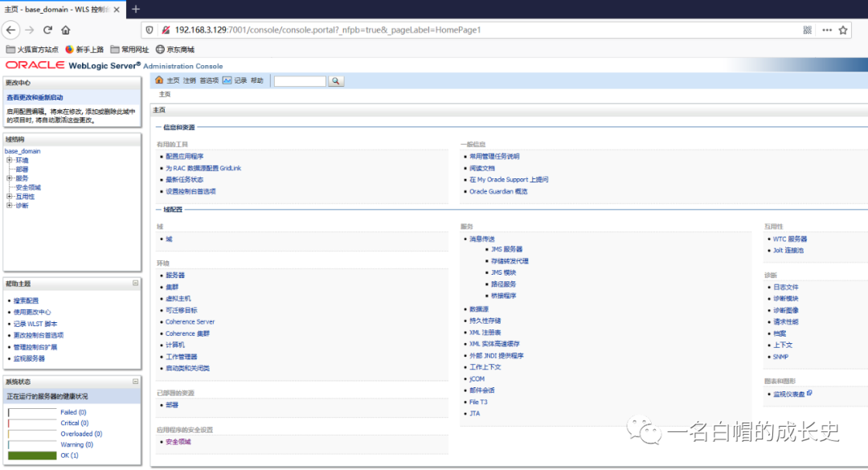This screenshot has height=470, width=868.
Task: Click the browser address bar URL
Action: coord(328,30)
